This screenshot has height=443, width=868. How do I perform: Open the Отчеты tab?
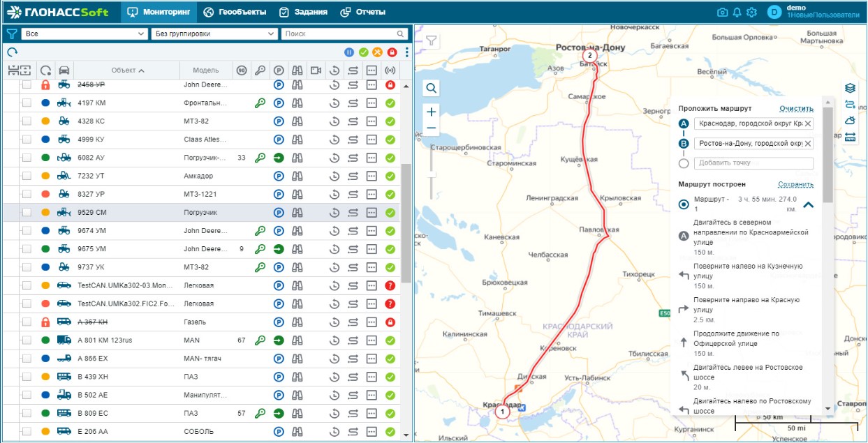click(362, 13)
